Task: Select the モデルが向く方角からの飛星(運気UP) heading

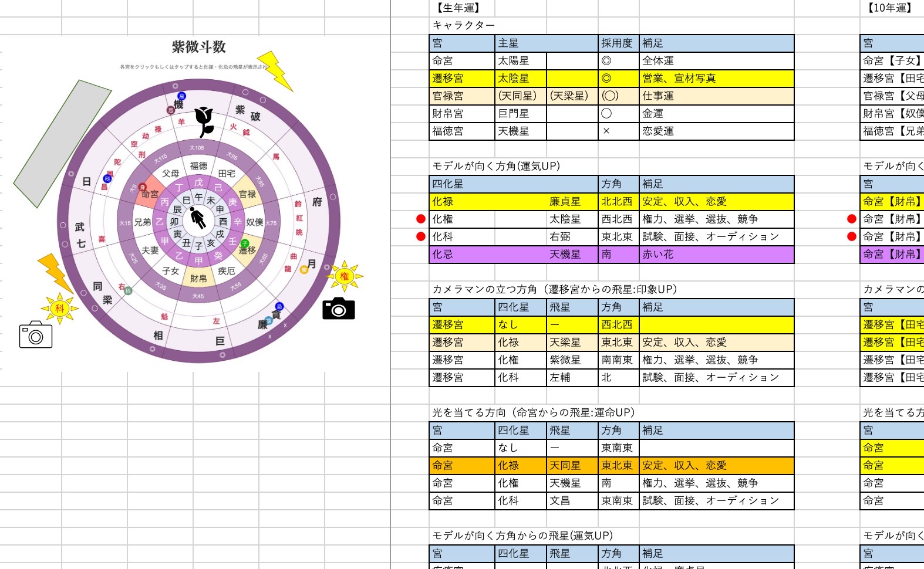Action: pyautogui.click(x=522, y=536)
